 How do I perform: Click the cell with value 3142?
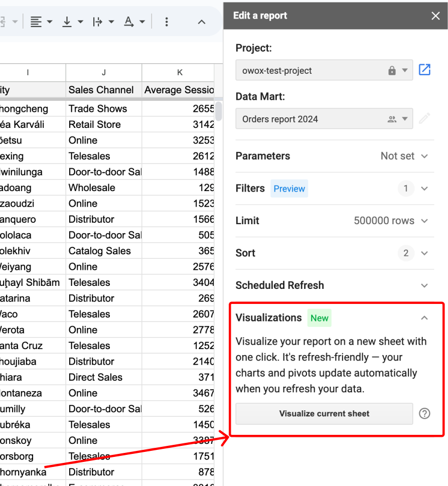178,124
